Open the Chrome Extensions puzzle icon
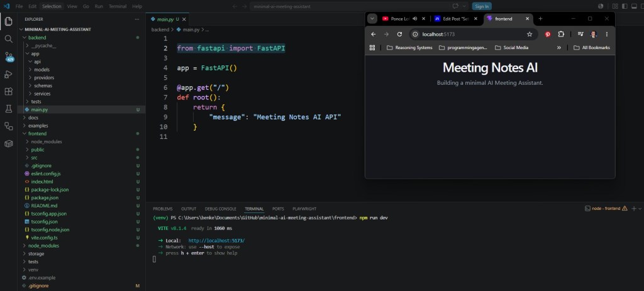This screenshot has height=291, width=644. [x=561, y=35]
